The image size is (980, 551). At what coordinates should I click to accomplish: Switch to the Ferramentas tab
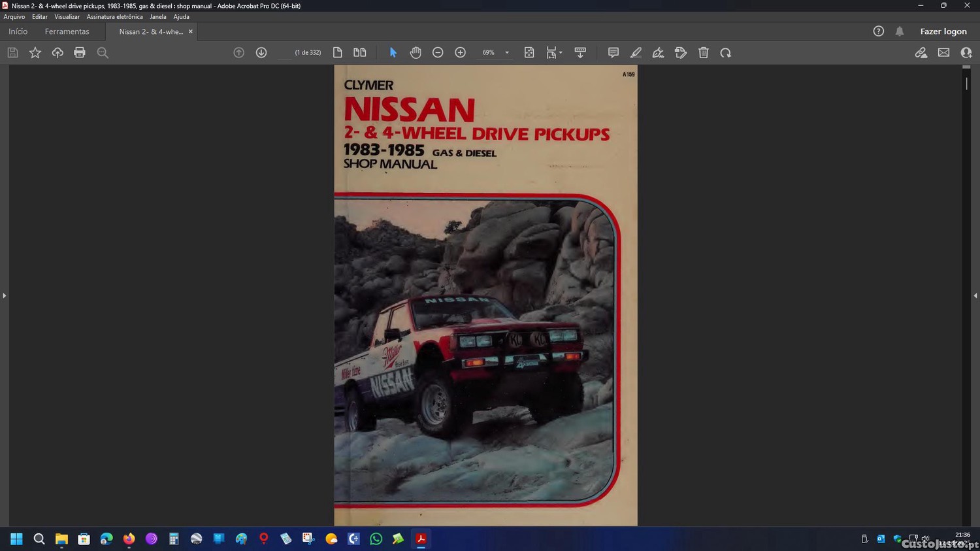(x=67, y=31)
